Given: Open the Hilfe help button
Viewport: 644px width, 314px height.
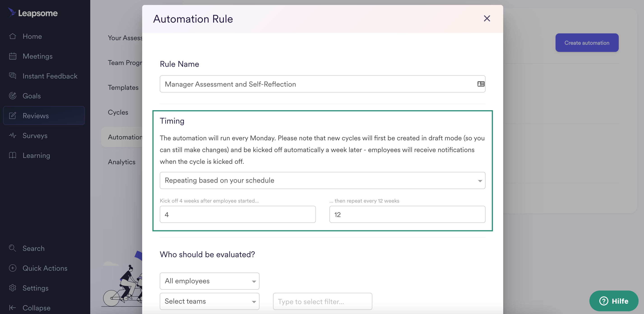Looking at the screenshot, I should click(614, 301).
